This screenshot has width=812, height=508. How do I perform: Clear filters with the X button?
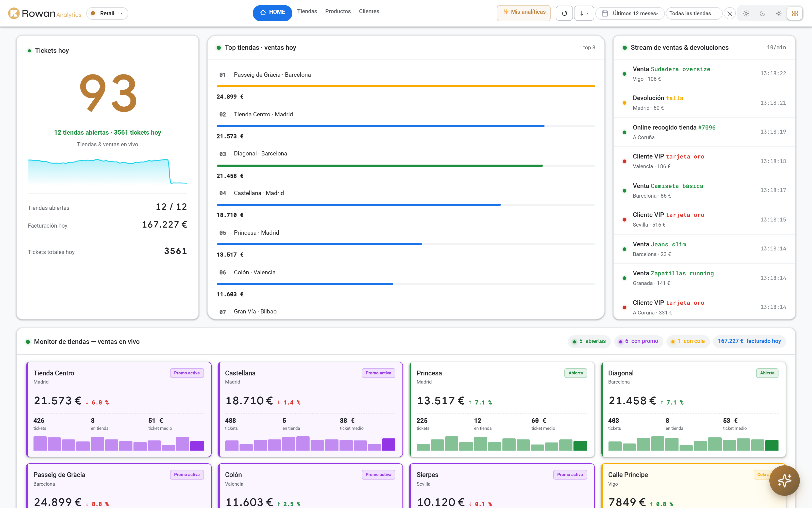(730, 14)
